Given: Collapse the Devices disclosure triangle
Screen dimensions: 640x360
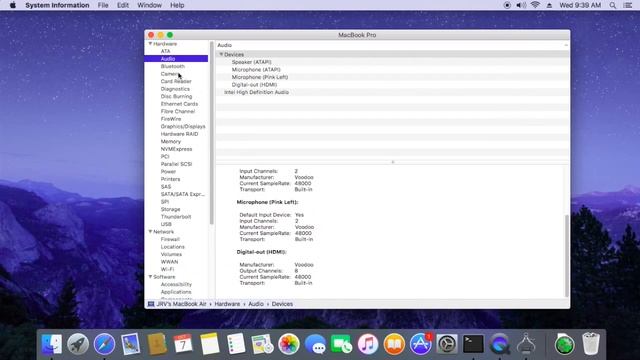Looking at the screenshot, I should (x=221, y=54).
